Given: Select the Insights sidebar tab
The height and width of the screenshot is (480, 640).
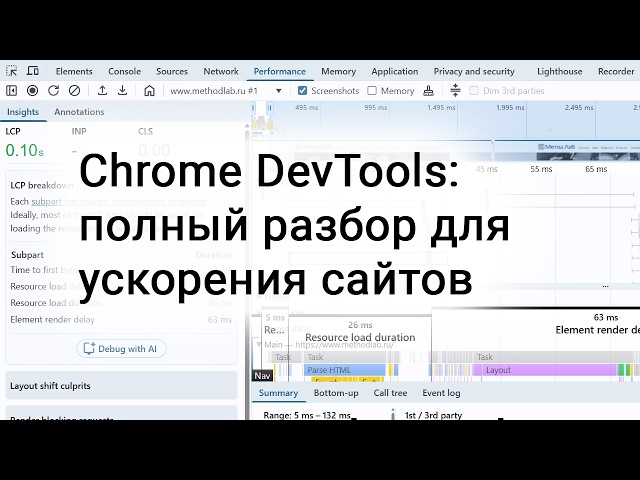Looking at the screenshot, I should coord(23,112).
